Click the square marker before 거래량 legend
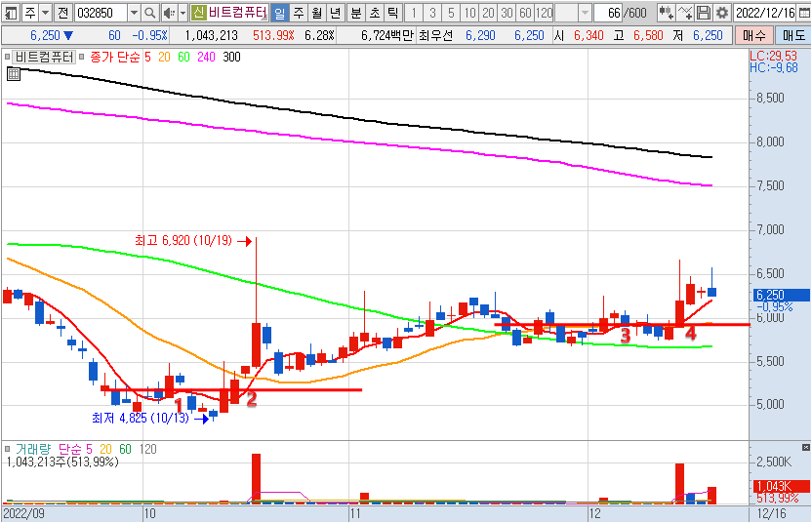Image resolution: width=812 pixels, height=523 pixels. [7, 449]
